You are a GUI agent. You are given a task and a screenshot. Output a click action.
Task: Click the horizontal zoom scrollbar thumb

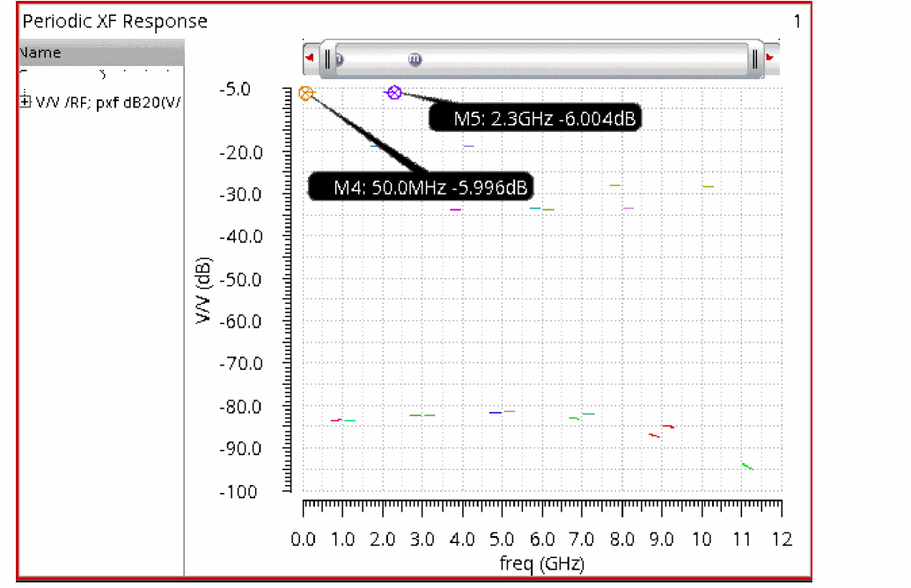pyautogui.click(x=541, y=59)
